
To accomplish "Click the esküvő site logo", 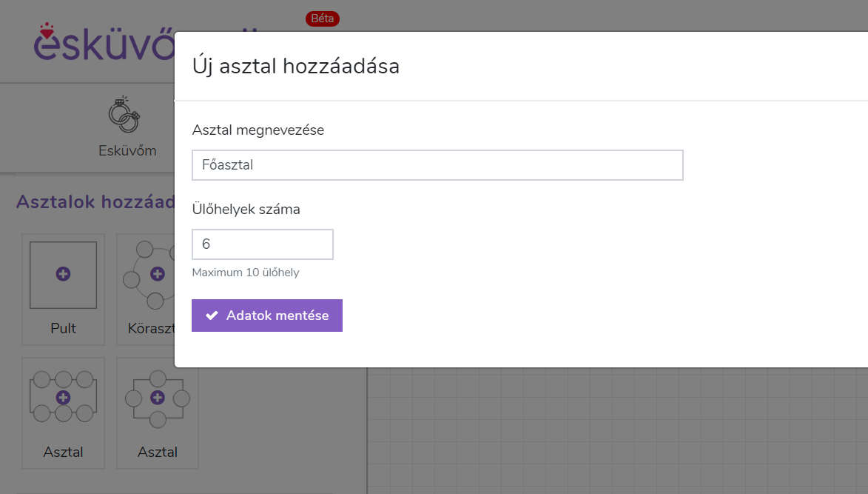I will (104, 43).
